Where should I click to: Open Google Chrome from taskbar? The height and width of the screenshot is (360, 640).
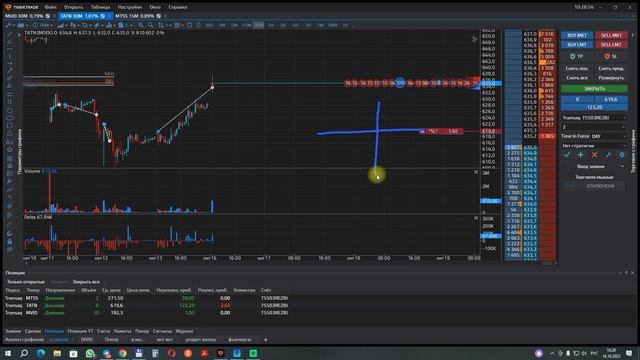(122, 353)
